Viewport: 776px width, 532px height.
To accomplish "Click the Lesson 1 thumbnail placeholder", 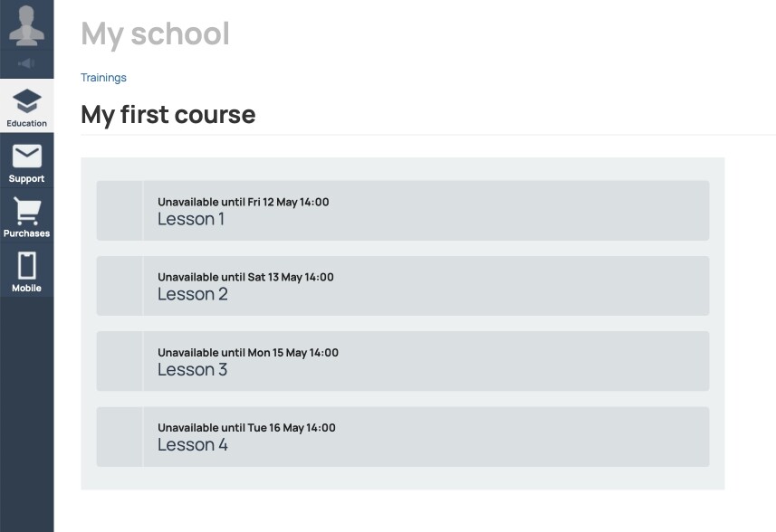I will [x=120, y=211].
